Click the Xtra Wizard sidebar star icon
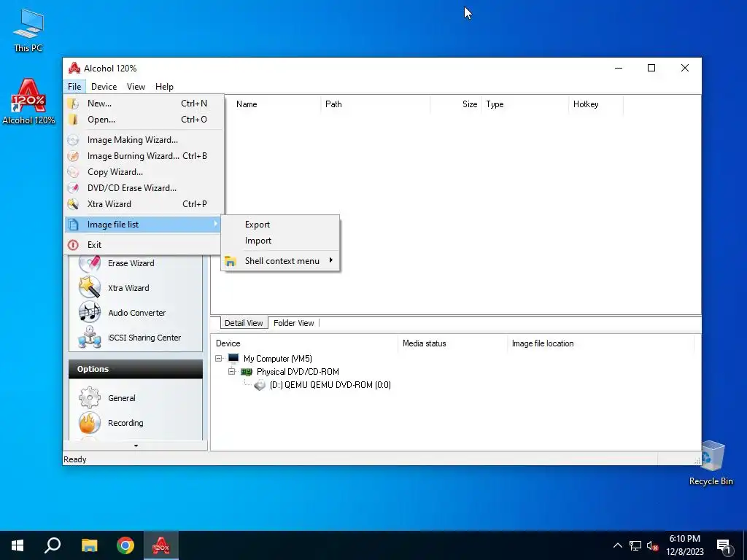This screenshot has height=560, width=747. (x=90, y=287)
